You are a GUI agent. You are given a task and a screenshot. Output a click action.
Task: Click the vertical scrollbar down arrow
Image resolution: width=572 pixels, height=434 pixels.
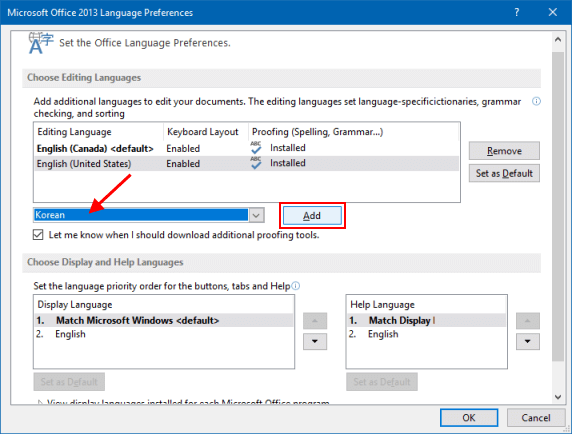(558, 397)
